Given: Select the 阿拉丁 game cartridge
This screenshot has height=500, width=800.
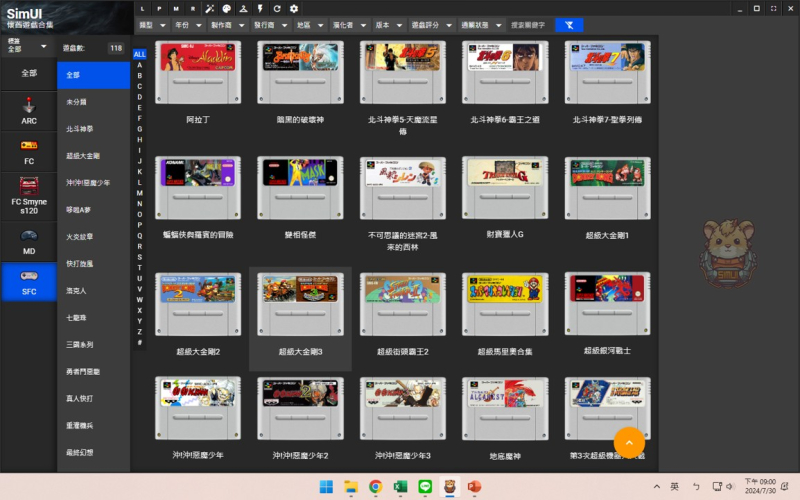Looking at the screenshot, I should tap(198, 72).
